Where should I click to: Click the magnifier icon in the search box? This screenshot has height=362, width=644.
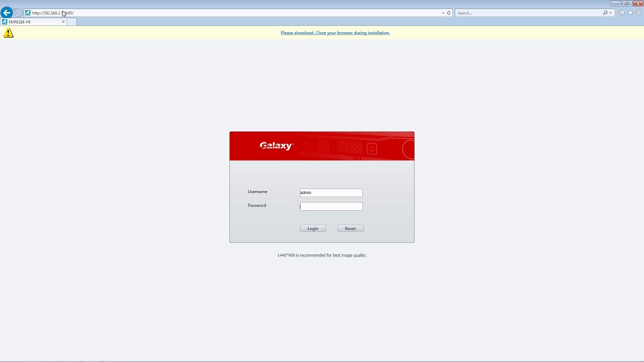(605, 13)
